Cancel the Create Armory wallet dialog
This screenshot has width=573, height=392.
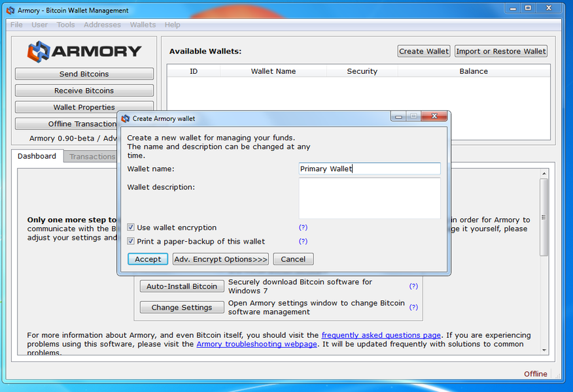tap(293, 259)
